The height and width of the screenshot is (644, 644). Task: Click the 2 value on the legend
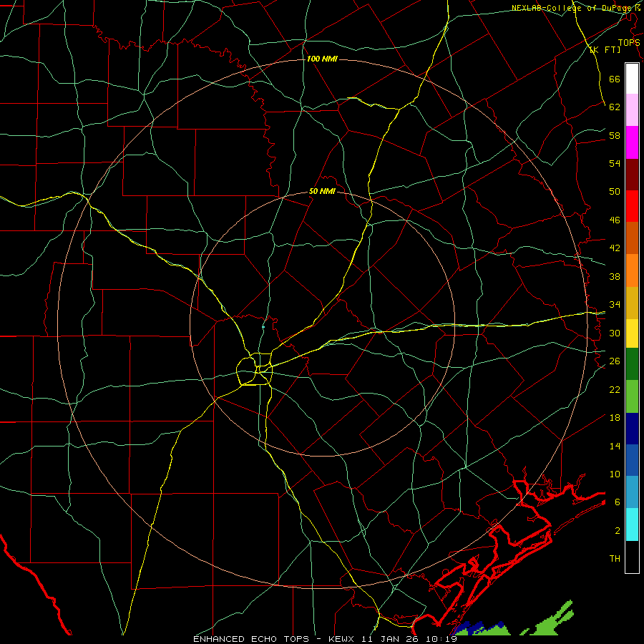(x=618, y=531)
